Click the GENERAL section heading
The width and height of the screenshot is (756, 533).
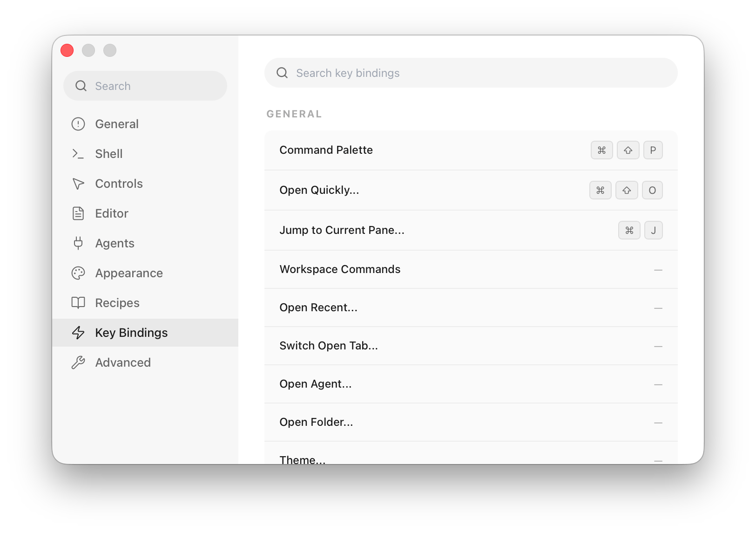tap(294, 114)
